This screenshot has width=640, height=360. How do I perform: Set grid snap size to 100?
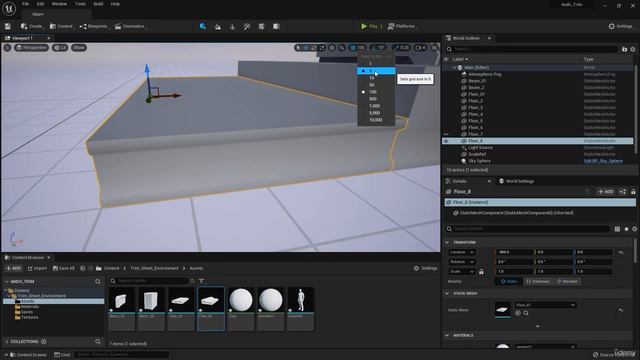tap(376, 92)
